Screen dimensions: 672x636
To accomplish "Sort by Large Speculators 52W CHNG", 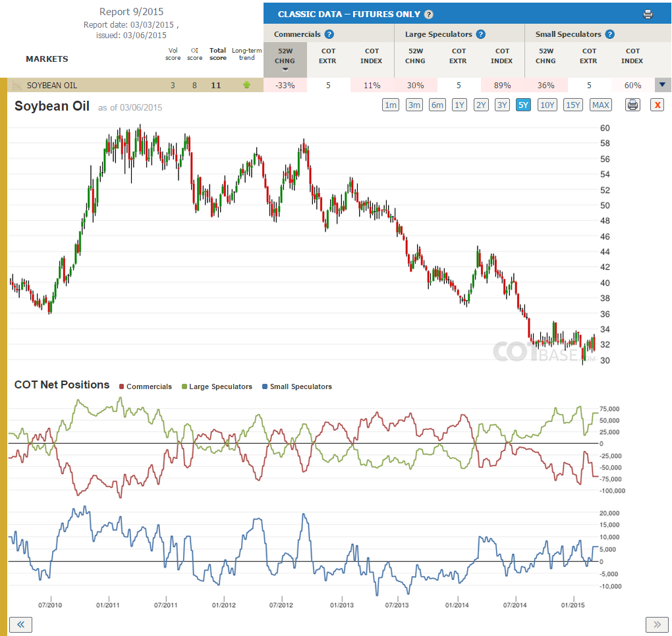I will 415,56.
